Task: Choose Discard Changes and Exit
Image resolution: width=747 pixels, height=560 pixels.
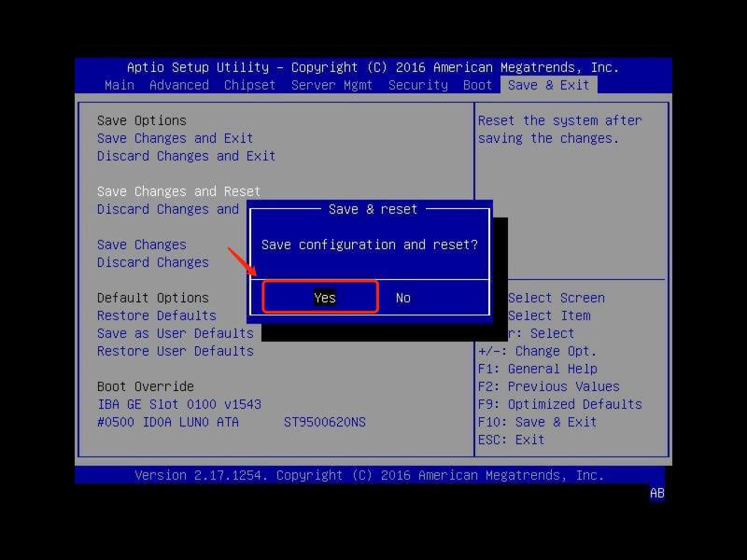Action: point(186,156)
